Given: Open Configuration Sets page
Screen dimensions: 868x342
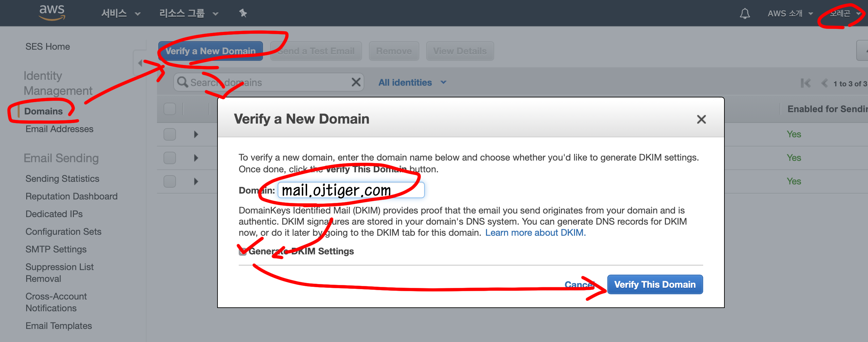Looking at the screenshot, I should (x=63, y=231).
